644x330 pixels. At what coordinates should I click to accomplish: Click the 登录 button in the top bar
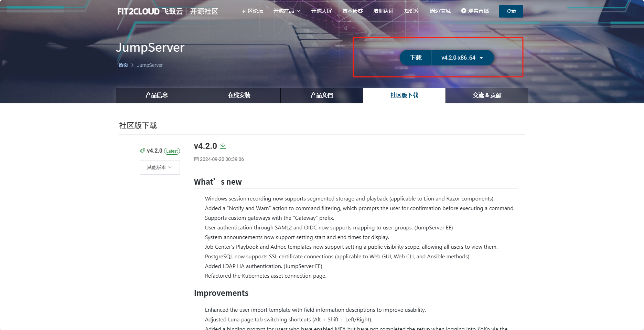click(x=511, y=11)
